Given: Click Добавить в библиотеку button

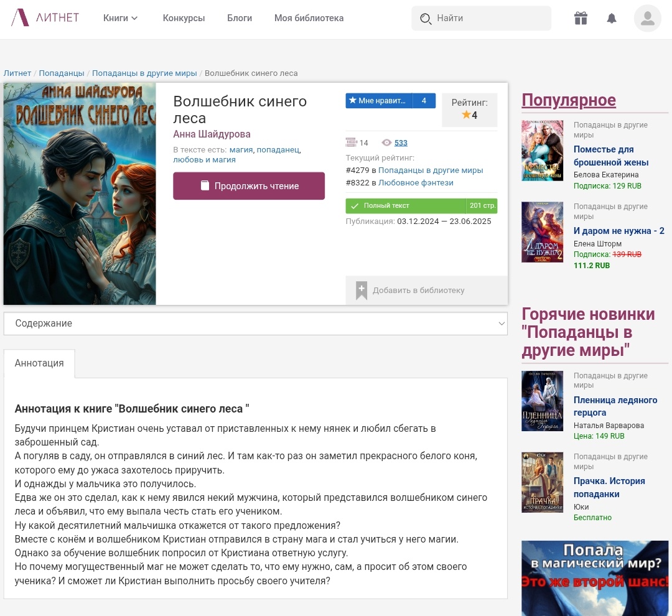Looking at the screenshot, I should pos(426,290).
